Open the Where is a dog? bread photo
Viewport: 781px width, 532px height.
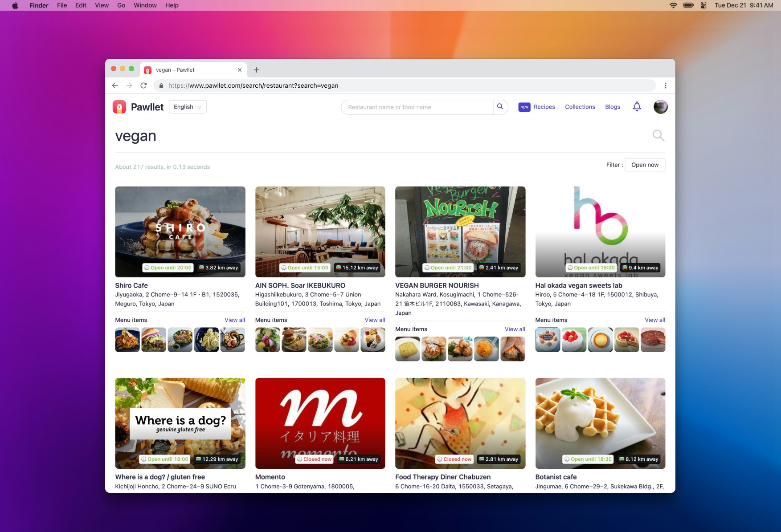[180, 423]
